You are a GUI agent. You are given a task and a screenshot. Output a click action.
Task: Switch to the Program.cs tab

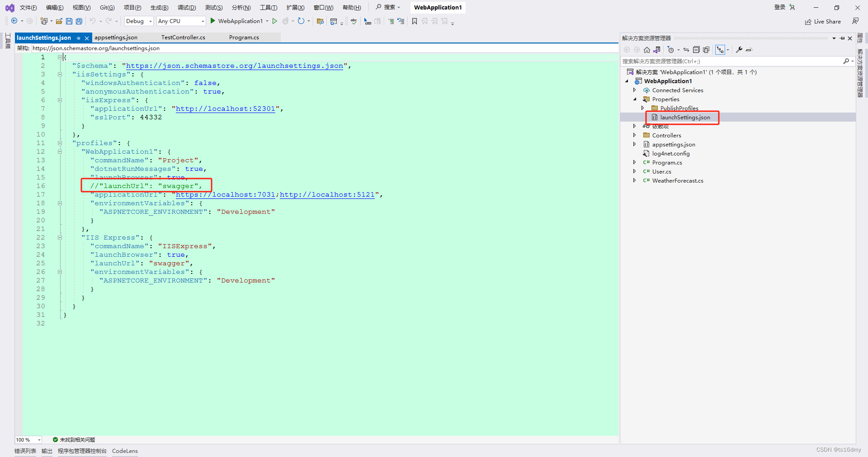pyautogui.click(x=244, y=38)
